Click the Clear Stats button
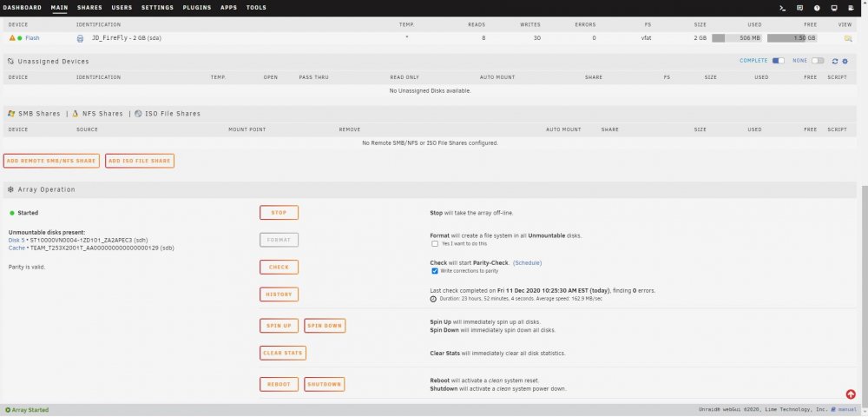 click(283, 354)
